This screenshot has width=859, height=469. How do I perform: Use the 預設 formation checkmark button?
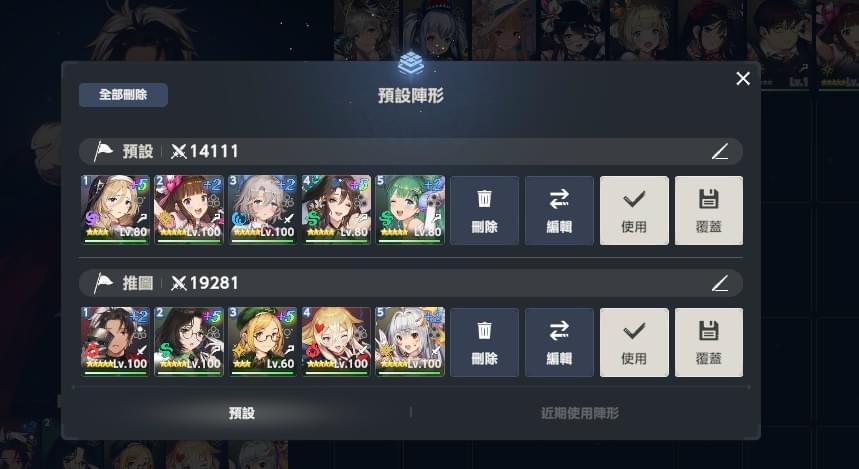click(634, 210)
